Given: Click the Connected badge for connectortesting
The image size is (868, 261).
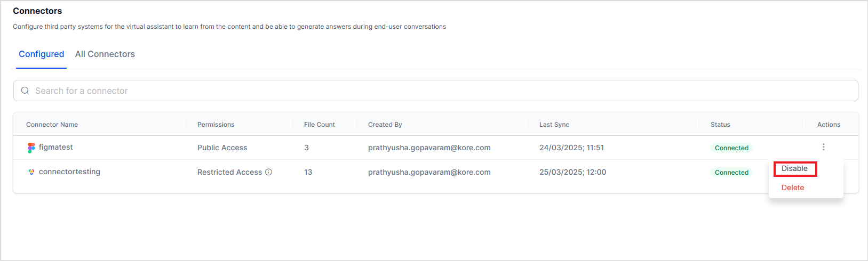Looking at the screenshot, I should click(x=731, y=173).
